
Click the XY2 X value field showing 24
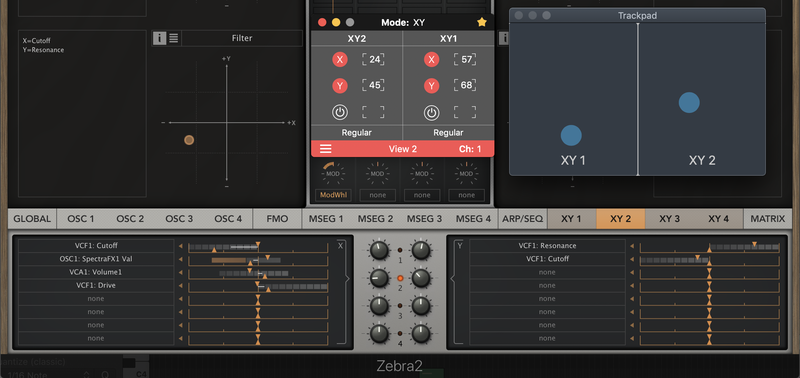coord(373,60)
